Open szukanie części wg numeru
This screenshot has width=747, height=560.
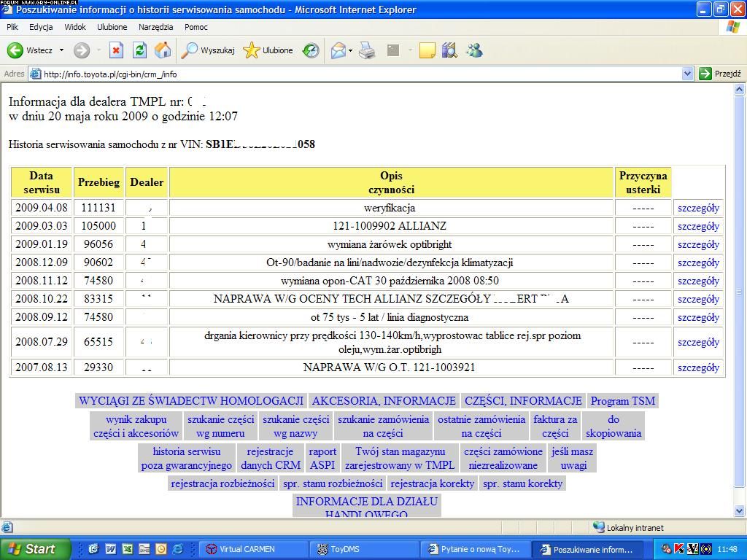tap(220, 426)
